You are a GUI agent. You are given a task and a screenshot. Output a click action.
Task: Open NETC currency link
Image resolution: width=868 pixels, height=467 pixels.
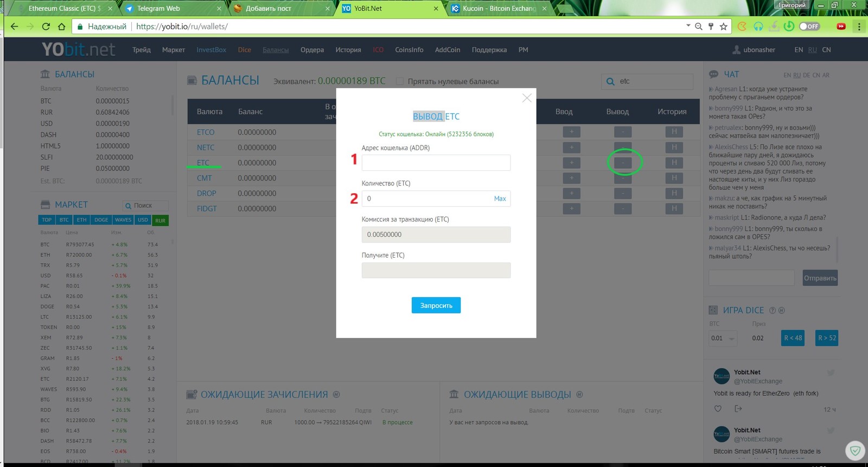tap(206, 148)
